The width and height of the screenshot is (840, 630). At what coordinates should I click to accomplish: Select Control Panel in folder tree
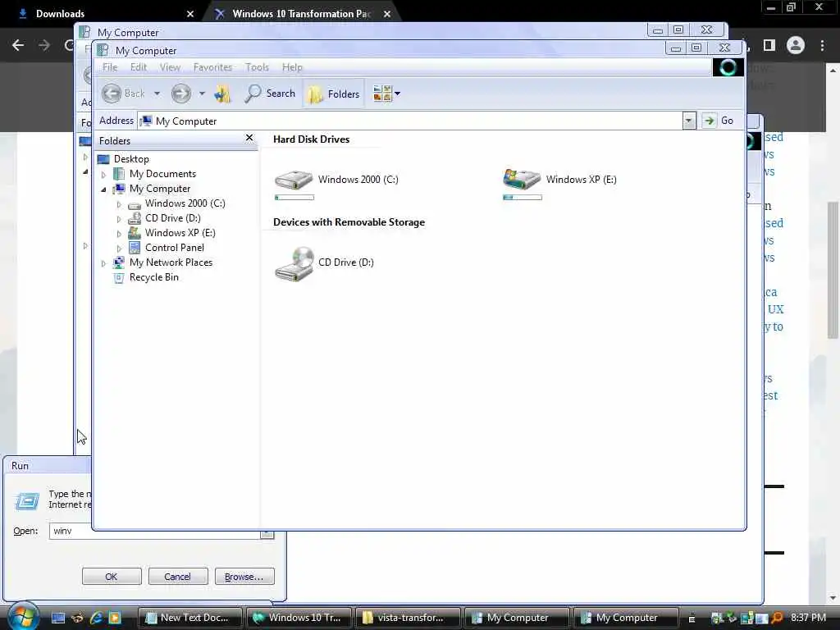click(174, 248)
